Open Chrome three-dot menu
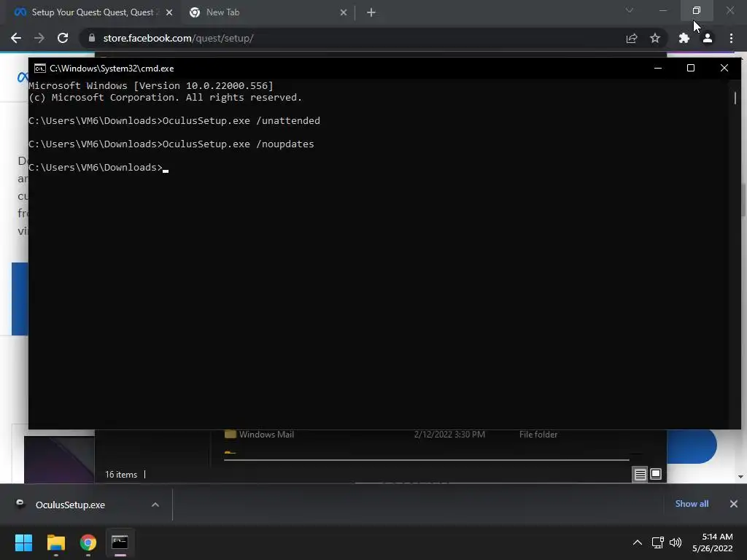The width and height of the screenshot is (747, 560). [731, 38]
